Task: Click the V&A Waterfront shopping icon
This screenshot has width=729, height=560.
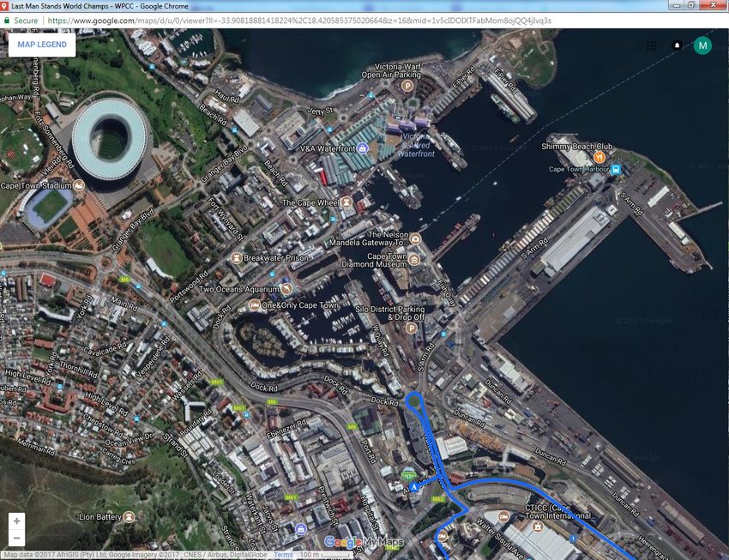Action: (363, 148)
